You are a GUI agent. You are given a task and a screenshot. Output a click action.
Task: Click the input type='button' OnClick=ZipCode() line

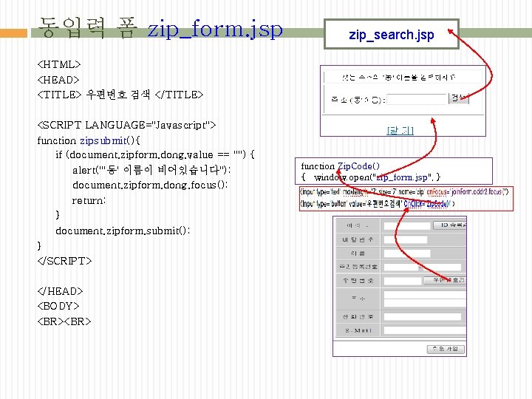(378, 204)
